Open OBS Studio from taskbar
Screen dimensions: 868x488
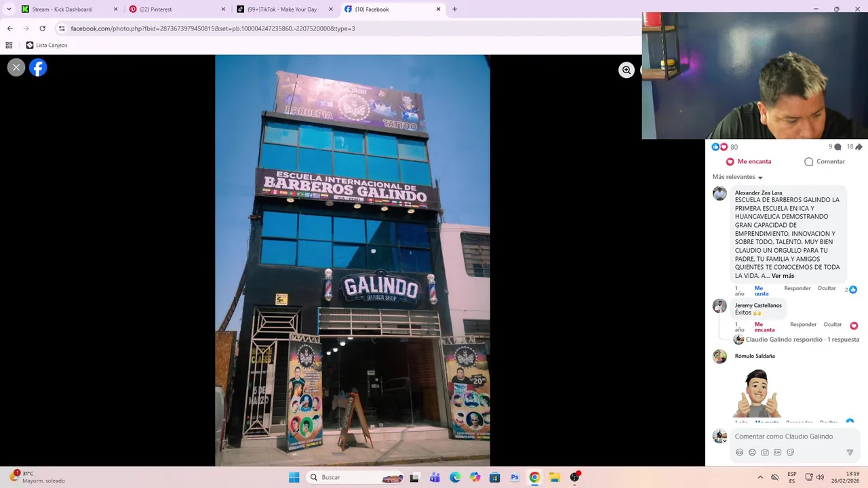pos(575,477)
